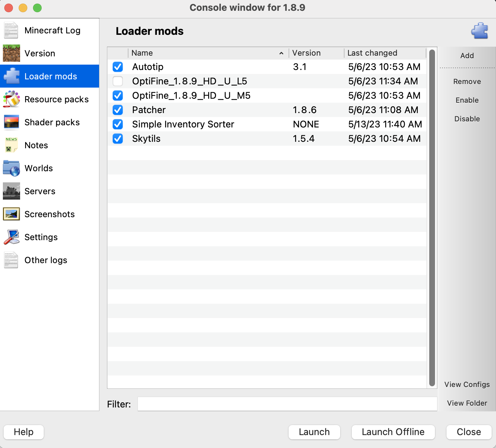The height and width of the screenshot is (448, 496).
Task: Click inside the Filter input field
Action: pyautogui.click(x=287, y=403)
